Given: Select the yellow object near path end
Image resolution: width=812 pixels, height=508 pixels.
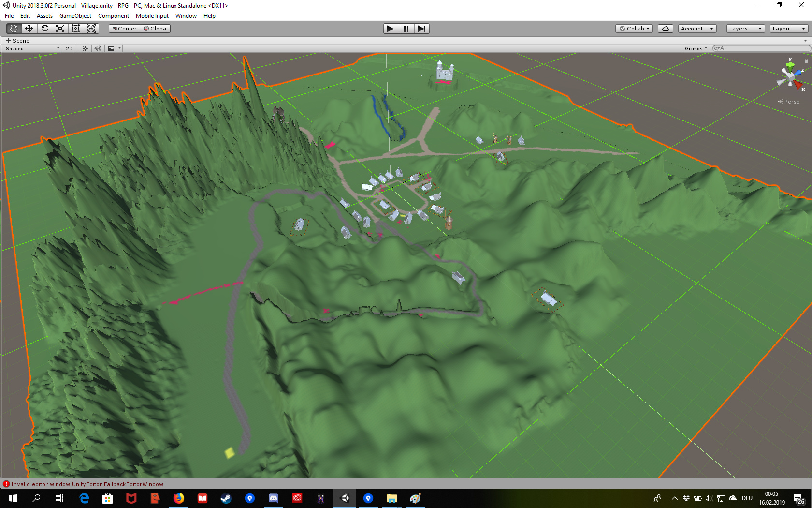Looking at the screenshot, I should (230, 452).
